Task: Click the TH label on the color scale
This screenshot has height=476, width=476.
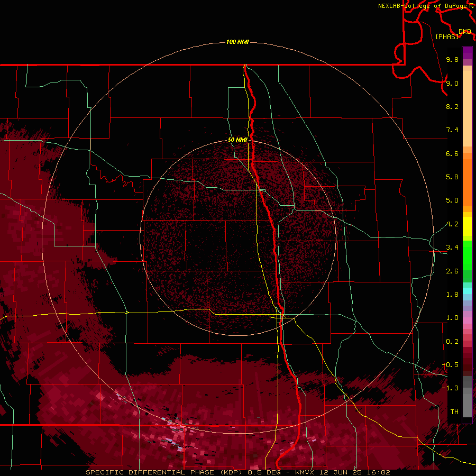Action: 454,412
